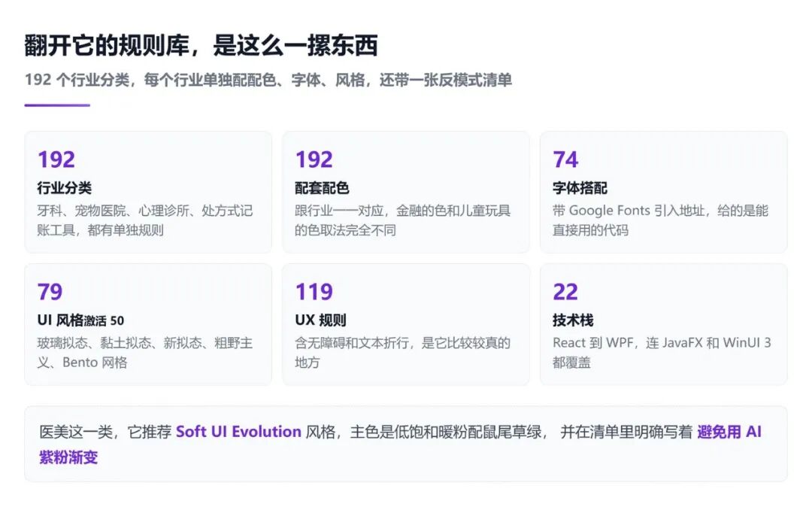Click the number 119 above UX 规则
This screenshot has width=812, height=510.
pyautogui.click(x=314, y=292)
